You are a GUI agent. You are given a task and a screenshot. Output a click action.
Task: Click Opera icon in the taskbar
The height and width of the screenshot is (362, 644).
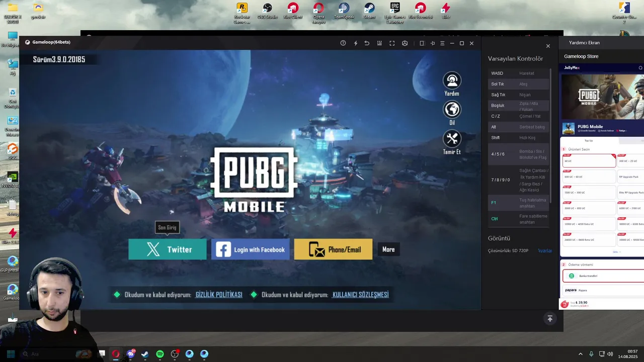116,354
